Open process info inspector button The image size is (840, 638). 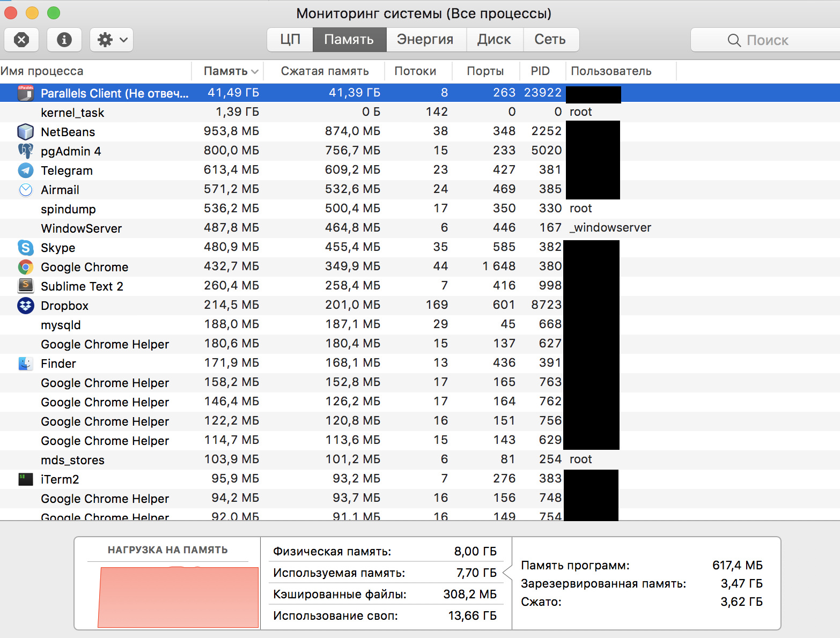point(64,40)
